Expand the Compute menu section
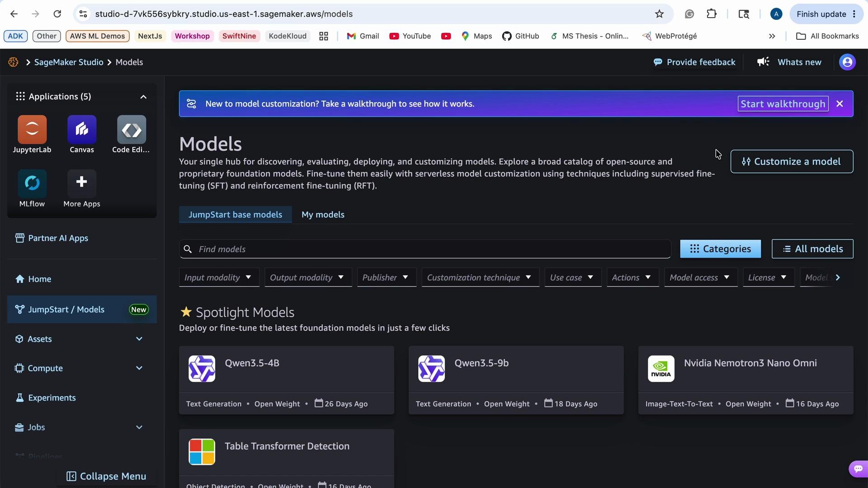Image resolution: width=868 pixels, height=488 pixels. tap(139, 368)
